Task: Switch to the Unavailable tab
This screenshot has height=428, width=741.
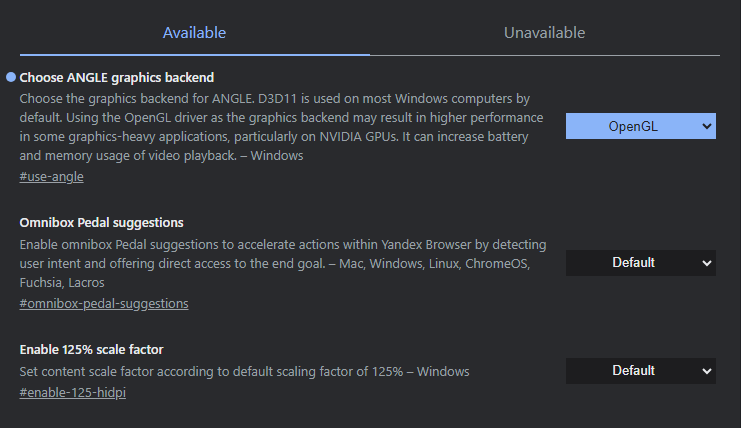Action: 544,33
